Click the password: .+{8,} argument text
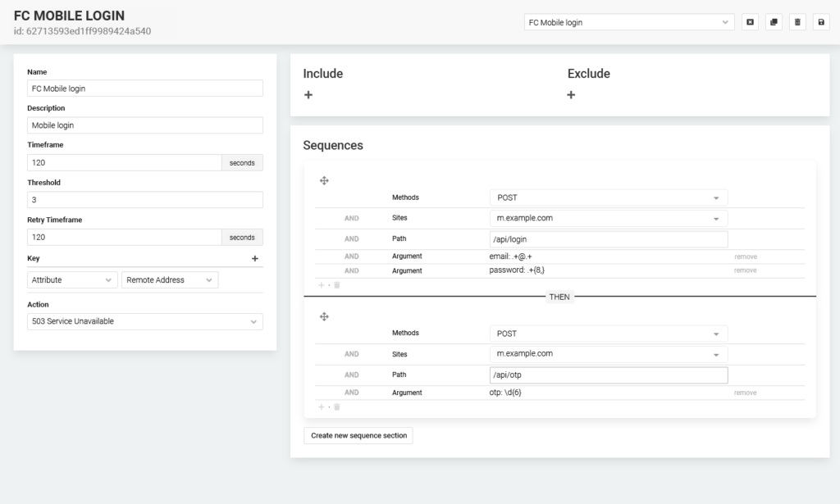The image size is (840, 504). pyautogui.click(x=517, y=270)
